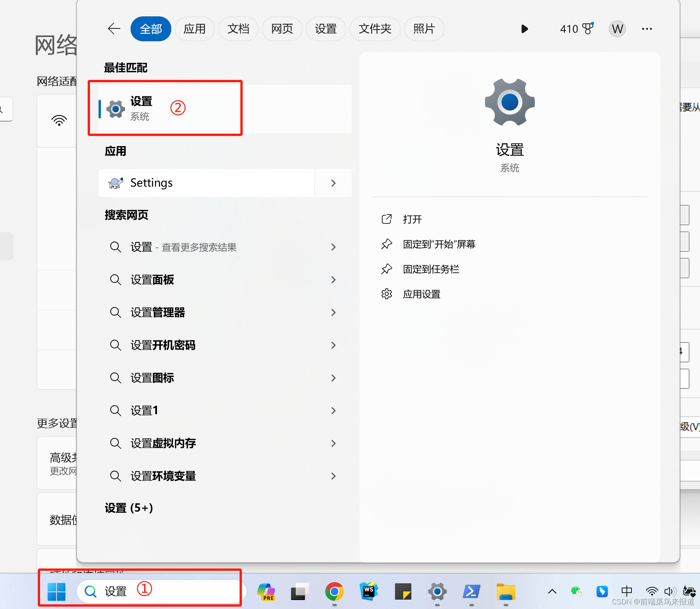The height and width of the screenshot is (609, 700).
Task: Select the 文件夹 filter tab
Action: 375,29
